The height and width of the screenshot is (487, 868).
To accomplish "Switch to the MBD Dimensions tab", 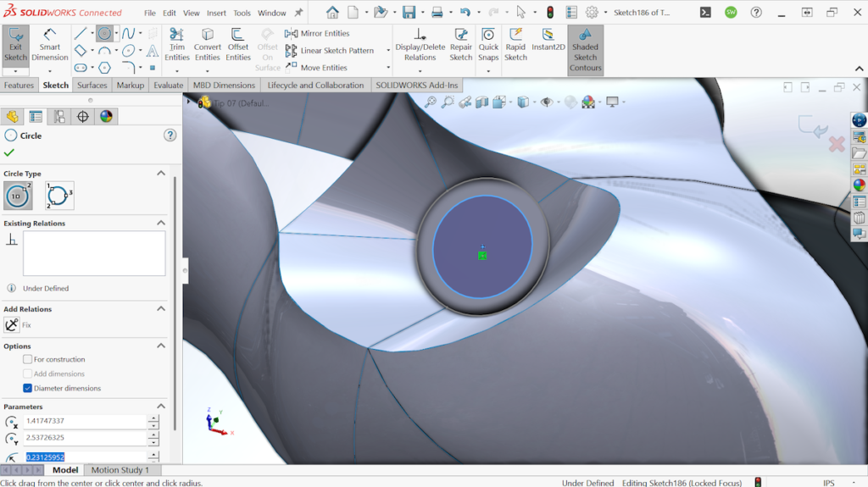I will [224, 86].
